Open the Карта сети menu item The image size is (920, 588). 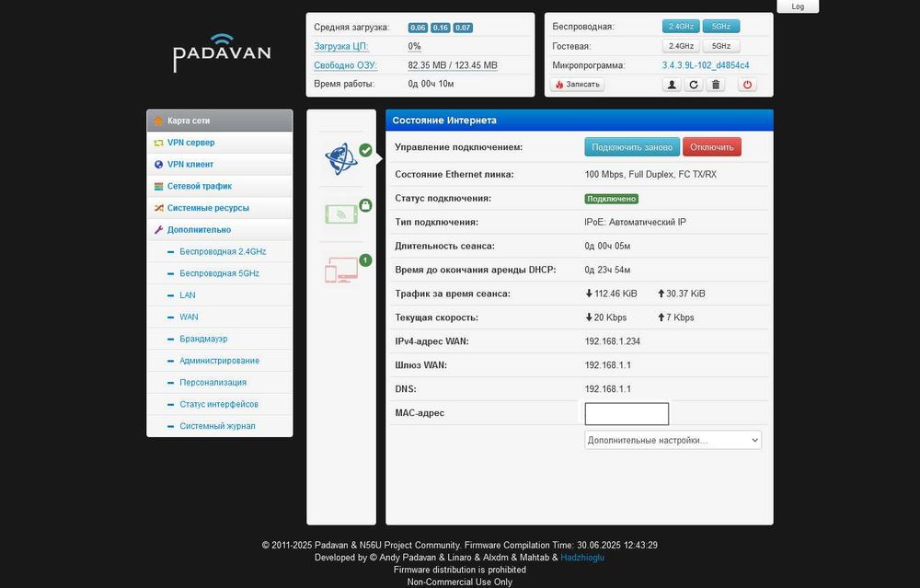click(x=220, y=121)
